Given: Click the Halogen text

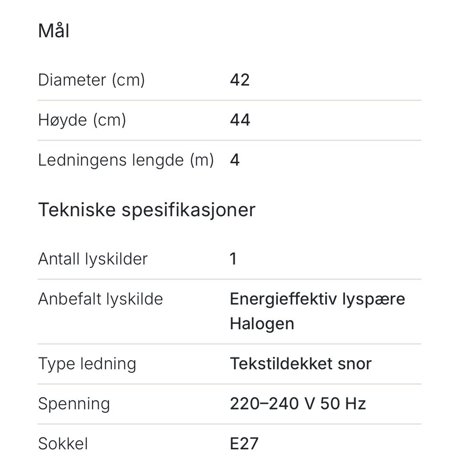Looking at the screenshot, I should (x=262, y=324).
